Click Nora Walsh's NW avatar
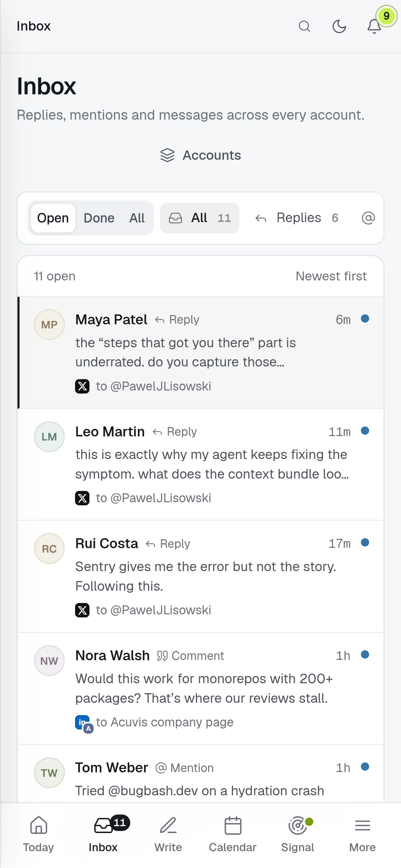The height and width of the screenshot is (868, 401). coord(49,661)
